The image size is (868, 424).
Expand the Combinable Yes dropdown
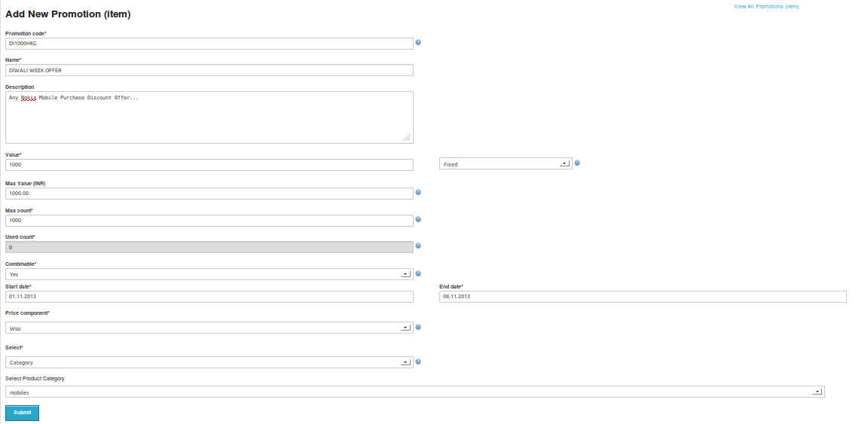(209, 274)
